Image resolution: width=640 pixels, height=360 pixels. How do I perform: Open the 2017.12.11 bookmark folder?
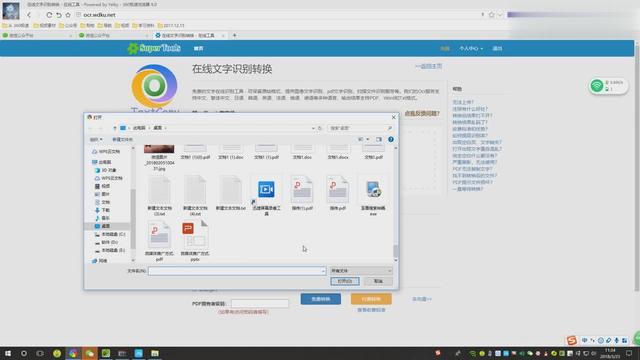pyautogui.click(x=171, y=25)
